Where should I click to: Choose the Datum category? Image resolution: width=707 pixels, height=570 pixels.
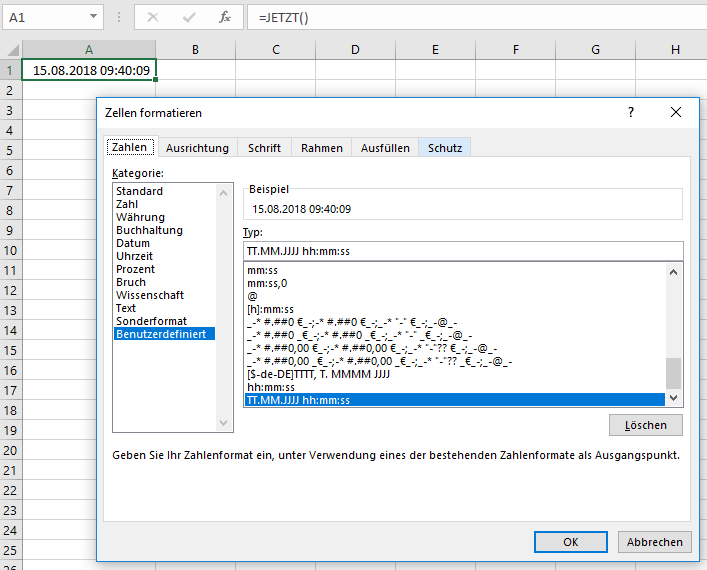pyautogui.click(x=133, y=243)
